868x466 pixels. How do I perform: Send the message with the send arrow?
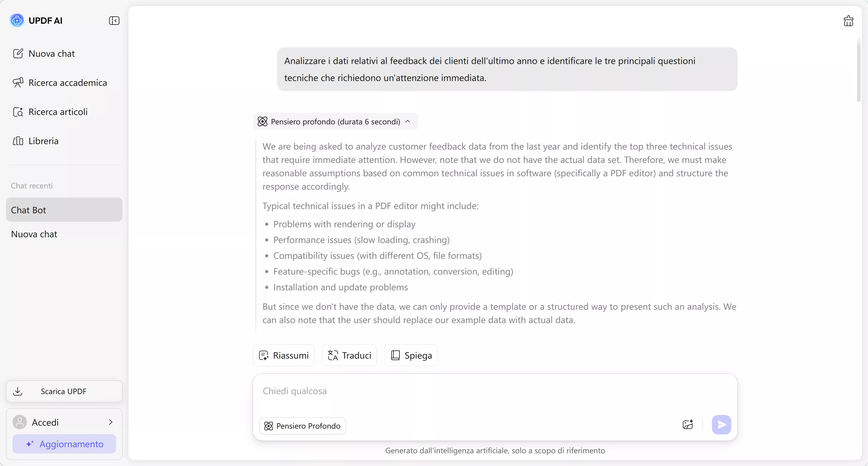coord(721,425)
